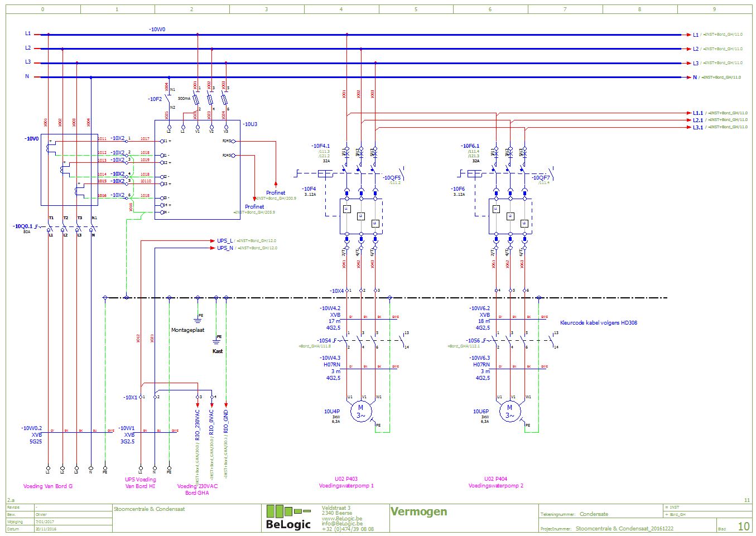Click the sheet number 10 in title block

click(744, 527)
